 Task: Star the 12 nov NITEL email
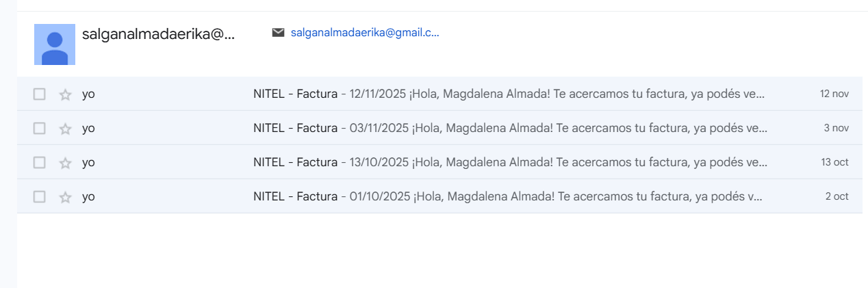coord(66,94)
